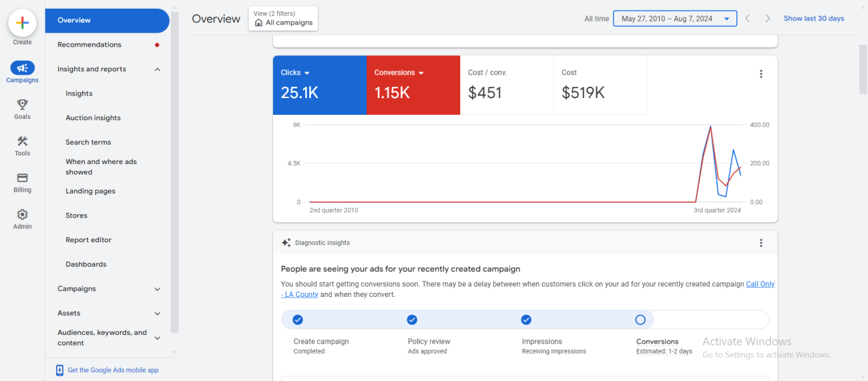Screen dimensions: 868x381
Task: Open Goals trophy icon
Action: 22,105
